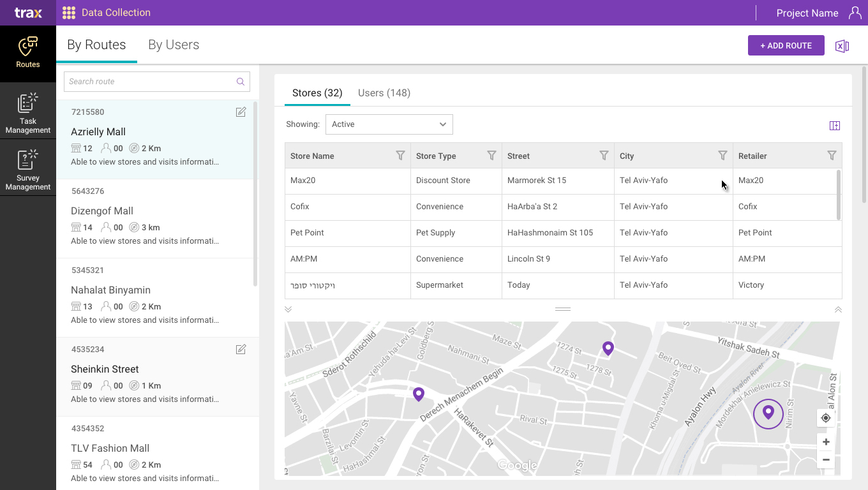Click the user profile icon

[x=855, y=13]
